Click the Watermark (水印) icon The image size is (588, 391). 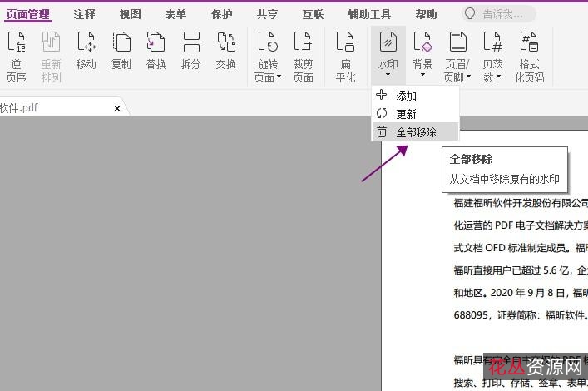point(388,42)
